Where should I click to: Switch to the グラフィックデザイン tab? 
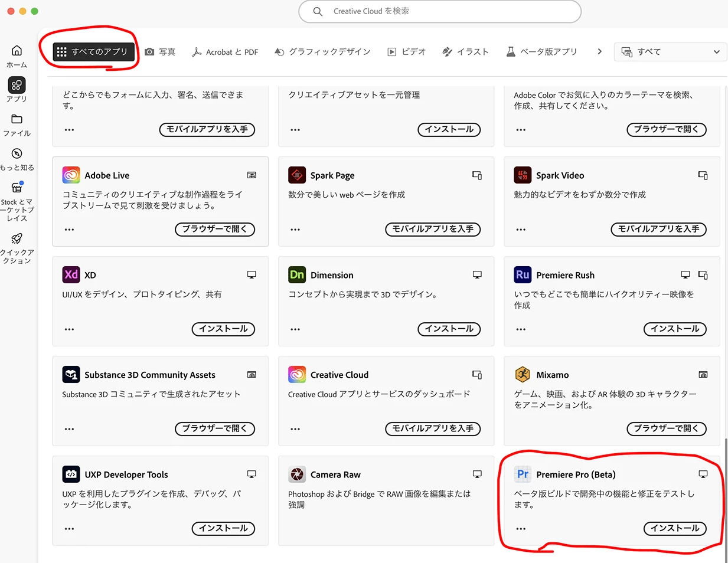322,52
